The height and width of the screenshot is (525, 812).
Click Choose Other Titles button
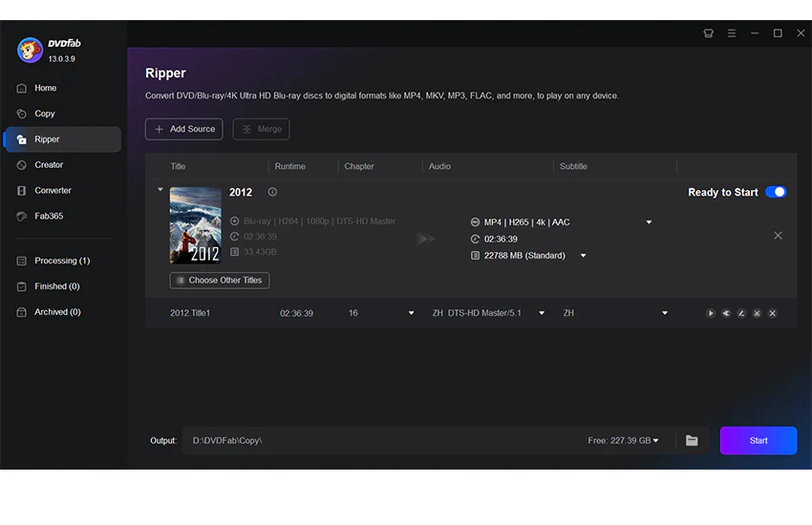point(220,281)
